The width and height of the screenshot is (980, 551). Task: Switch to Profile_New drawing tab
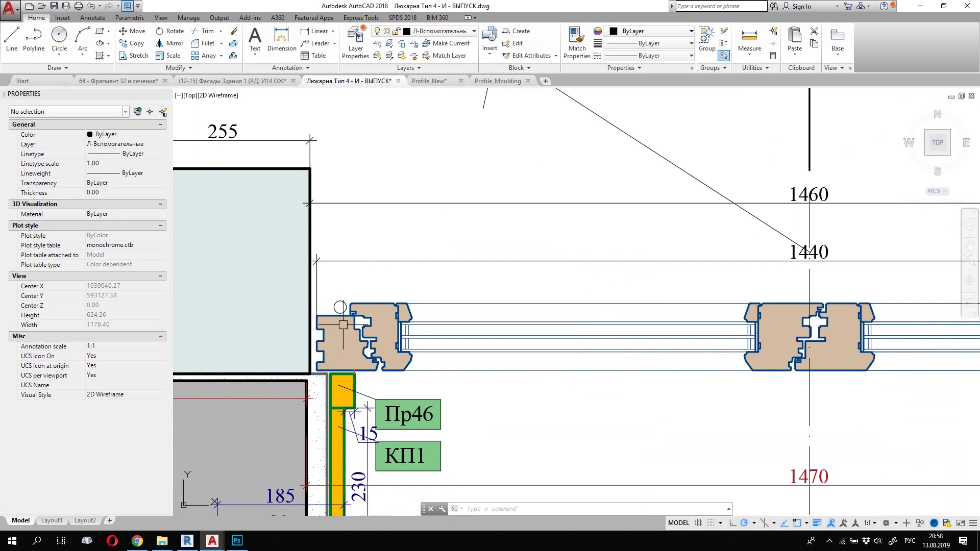pyautogui.click(x=429, y=81)
